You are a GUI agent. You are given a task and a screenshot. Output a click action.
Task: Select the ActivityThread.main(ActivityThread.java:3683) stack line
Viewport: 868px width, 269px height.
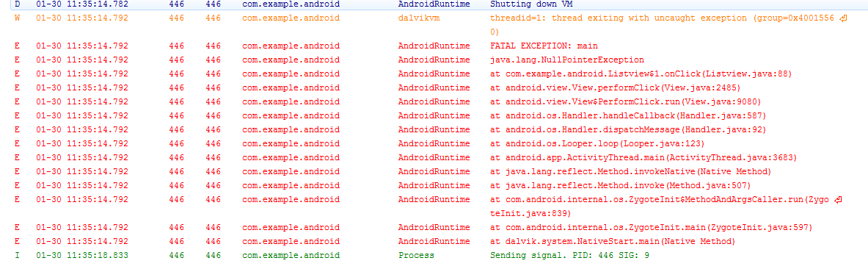(x=643, y=157)
